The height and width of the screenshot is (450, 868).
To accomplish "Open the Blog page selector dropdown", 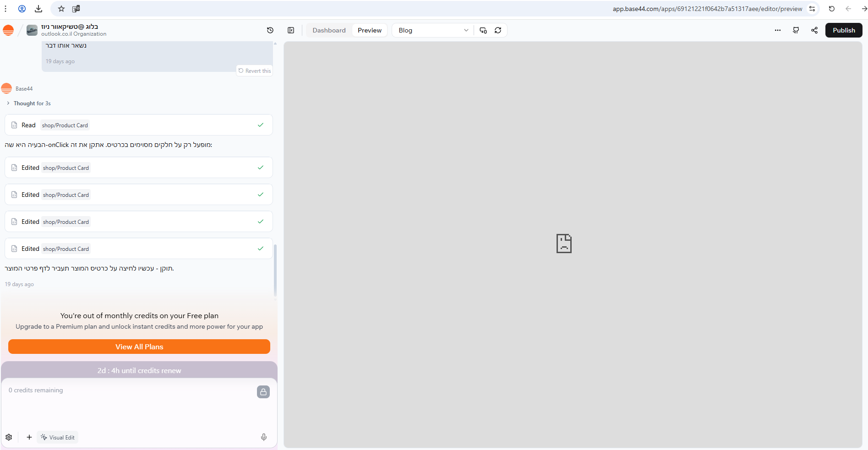I will (x=432, y=30).
